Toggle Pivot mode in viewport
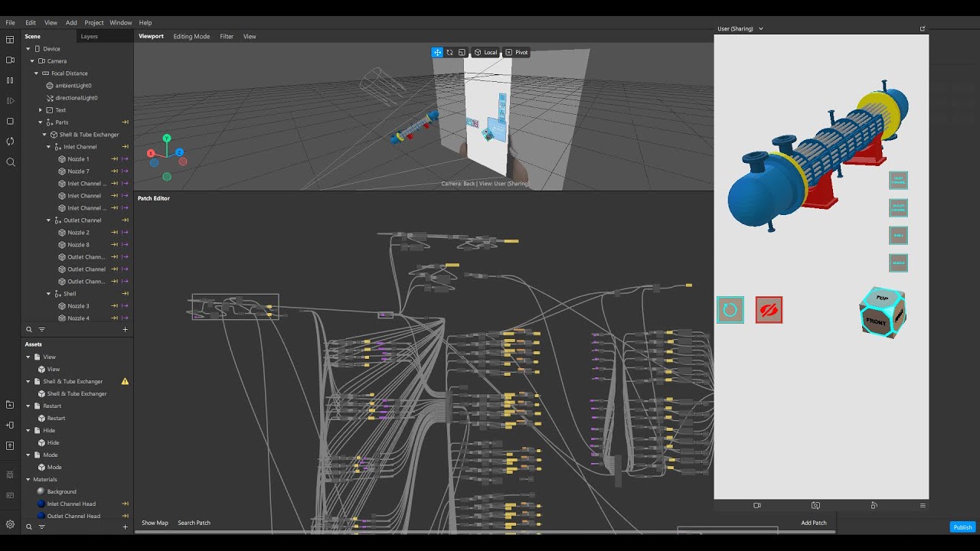 coord(517,52)
